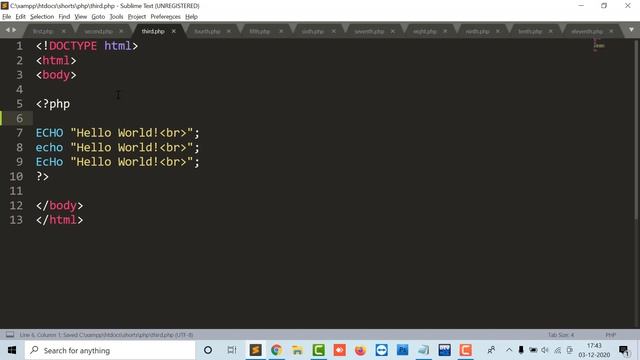Close the fourth.php tab
The height and width of the screenshot is (360, 640).
click(229, 31)
